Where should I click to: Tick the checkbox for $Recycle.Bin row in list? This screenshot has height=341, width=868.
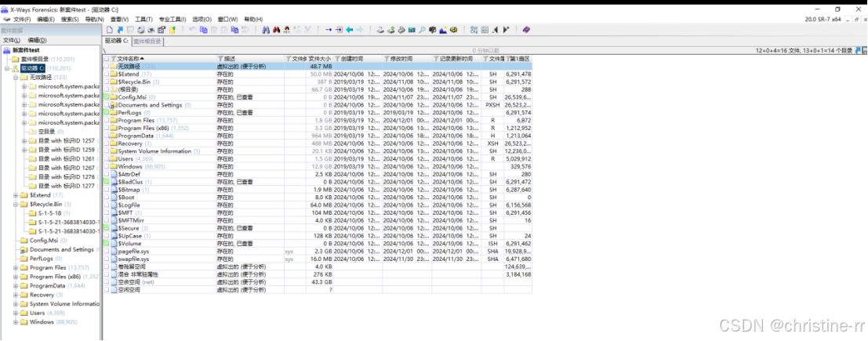point(107,82)
